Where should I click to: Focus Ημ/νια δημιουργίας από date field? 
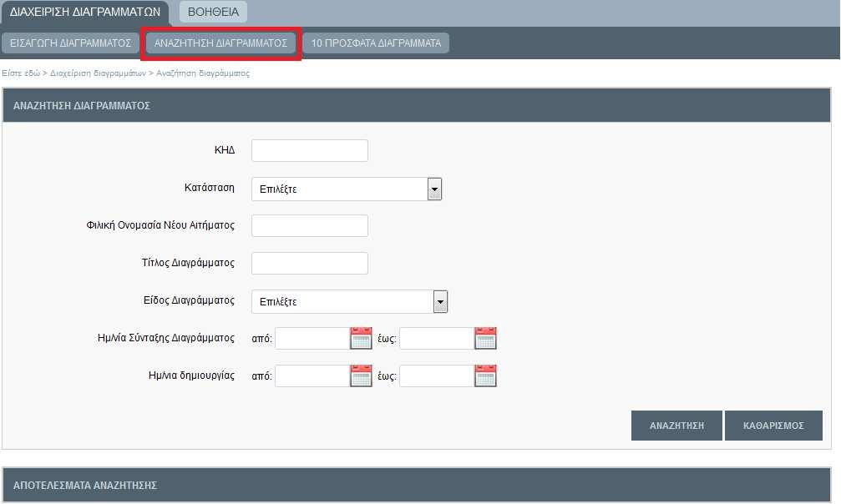[312, 375]
